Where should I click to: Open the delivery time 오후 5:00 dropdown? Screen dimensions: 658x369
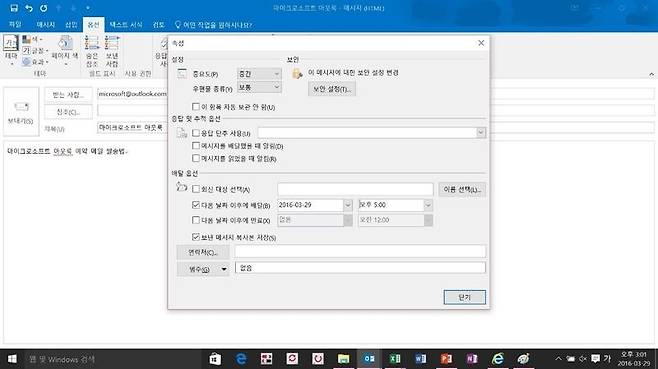[428, 205]
